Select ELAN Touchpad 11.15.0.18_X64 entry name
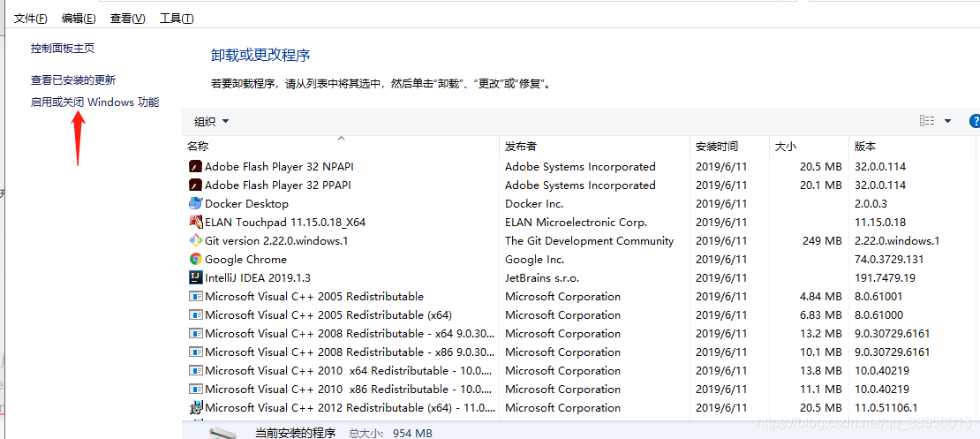This screenshot has height=439, width=980. [285, 222]
